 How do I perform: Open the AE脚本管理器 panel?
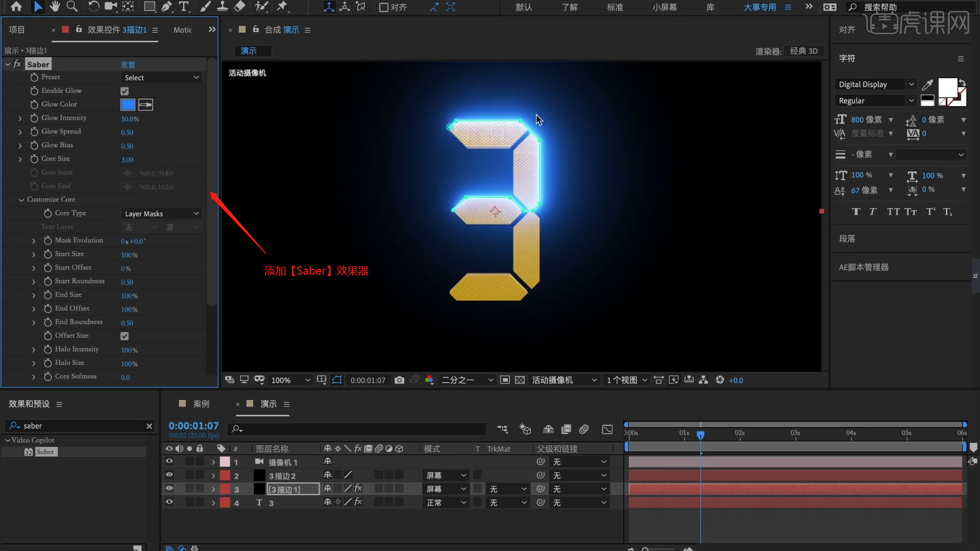[864, 267]
